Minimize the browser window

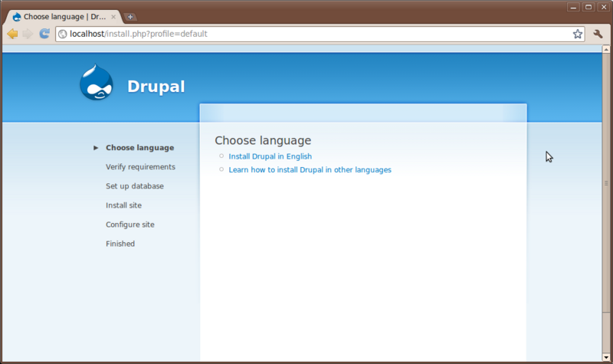click(x=573, y=7)
